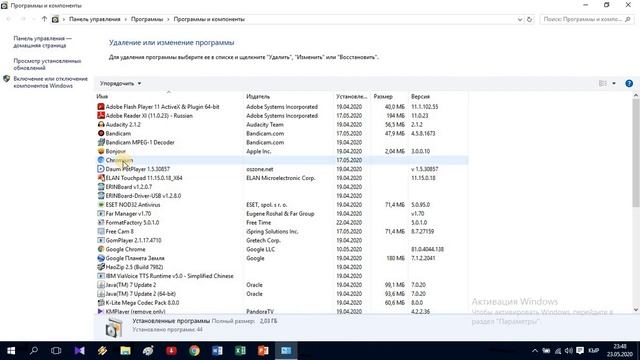Open taskbar search magnifier
The width and height of the screenshot is (640, 360).
coord(34,351)
